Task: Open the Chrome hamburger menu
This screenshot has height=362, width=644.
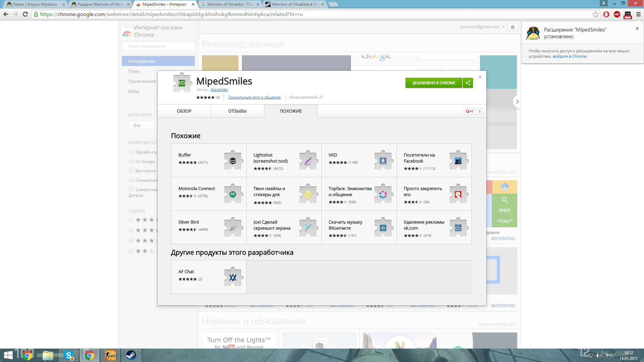Action: [x=638, y=14]
